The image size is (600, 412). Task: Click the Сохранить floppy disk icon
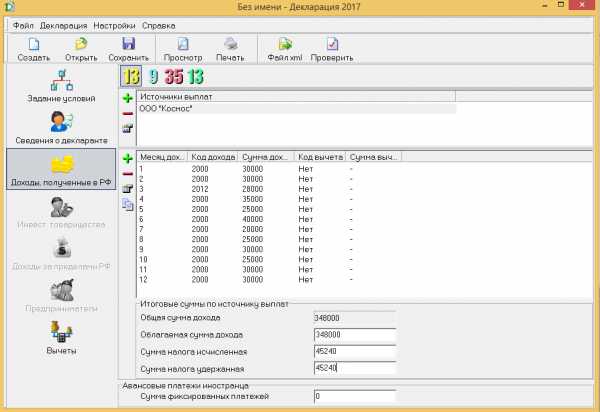point(129,44)
